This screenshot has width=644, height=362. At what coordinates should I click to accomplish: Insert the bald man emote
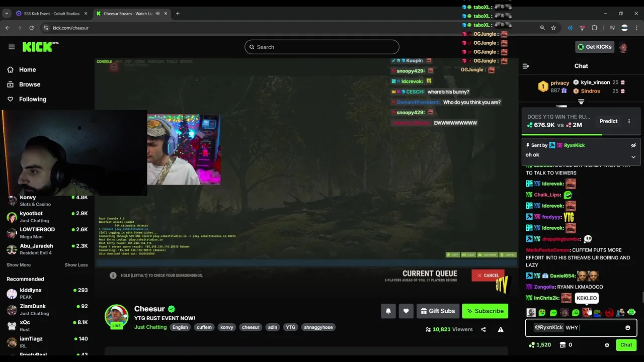pyautogui.click(x=531, y=313)
